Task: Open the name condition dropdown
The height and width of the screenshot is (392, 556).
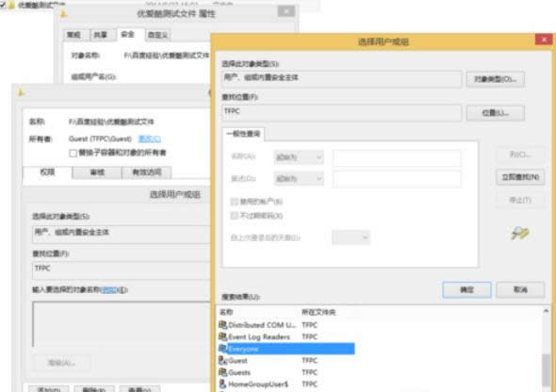Action: (x=299, y=157)
